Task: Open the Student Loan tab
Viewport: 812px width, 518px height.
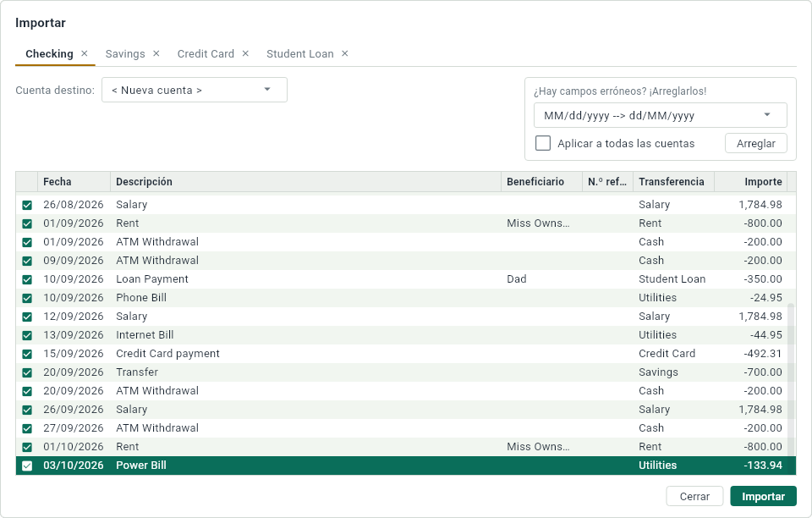Action: click(x=299, y=54)
